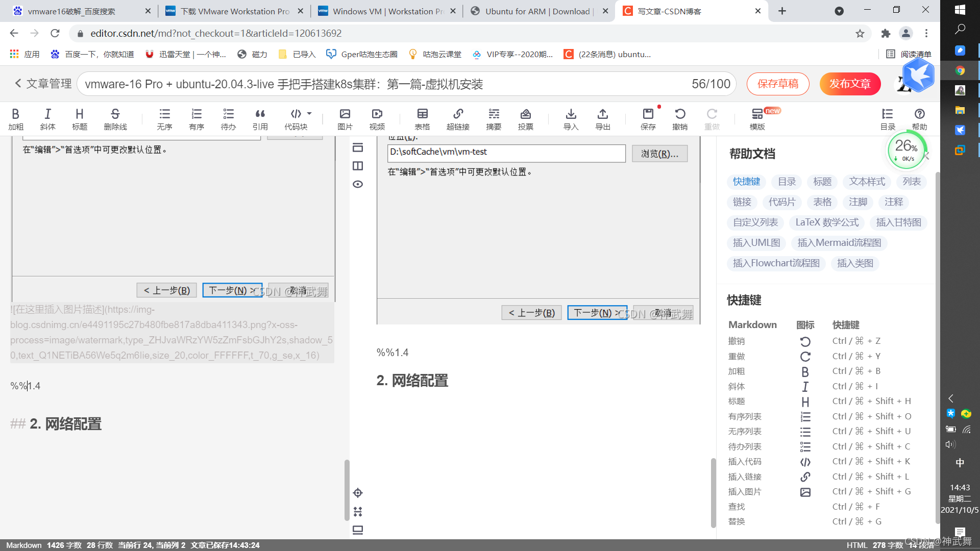Image resolution: width=980 pixels, height=551 pixels.
Task: Switch to split-column layout icon
Action: 358,166
